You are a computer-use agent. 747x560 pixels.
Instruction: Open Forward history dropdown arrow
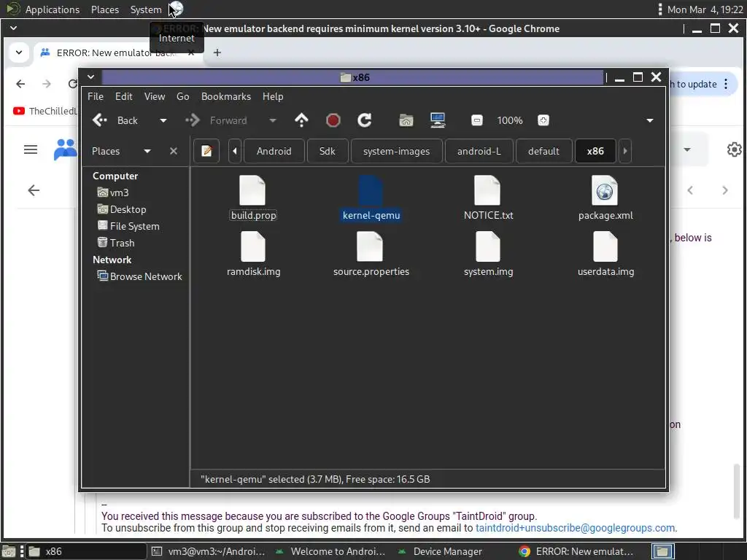(x=273, y=120)
